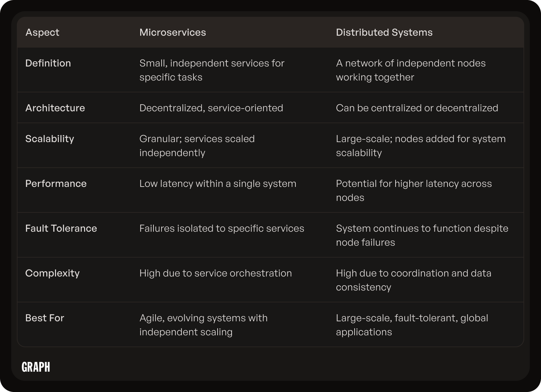Select the "Definition" row label
This screenshot has height=392, width=541.
coord(48,63)
